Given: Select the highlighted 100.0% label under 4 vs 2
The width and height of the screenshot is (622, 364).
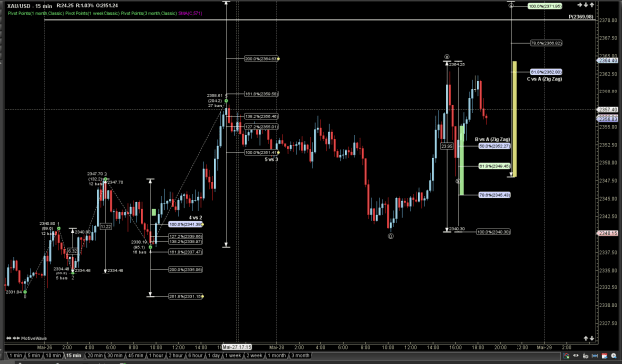Looking at the screenshot, I should [x=185, y=224].
